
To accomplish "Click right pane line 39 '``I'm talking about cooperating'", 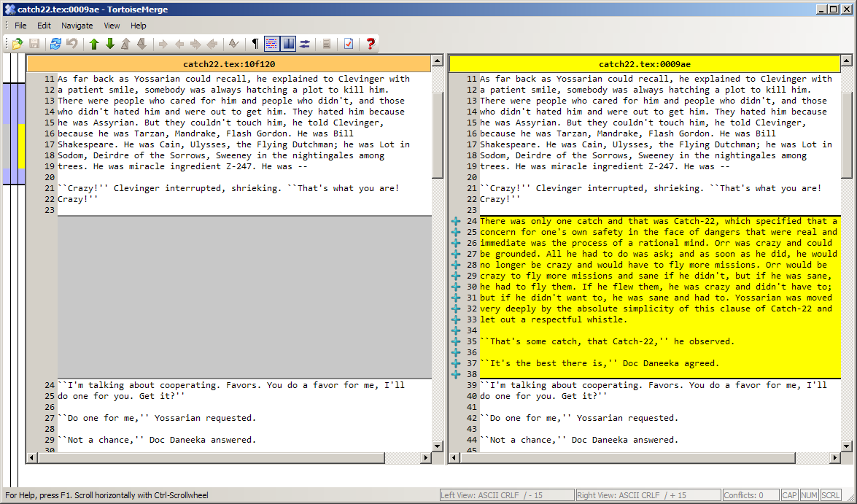I will (653, 385).
